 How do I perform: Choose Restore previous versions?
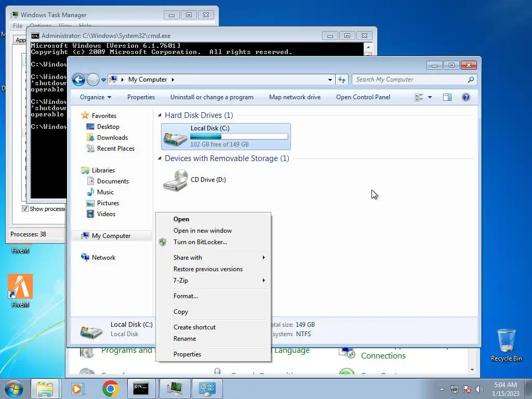(214, 269)
